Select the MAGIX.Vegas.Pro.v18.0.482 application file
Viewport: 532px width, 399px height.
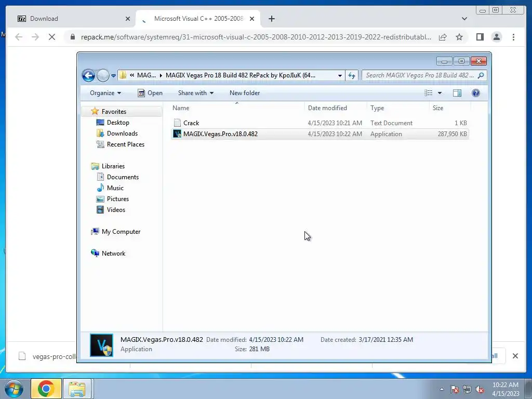click(320, 134)
